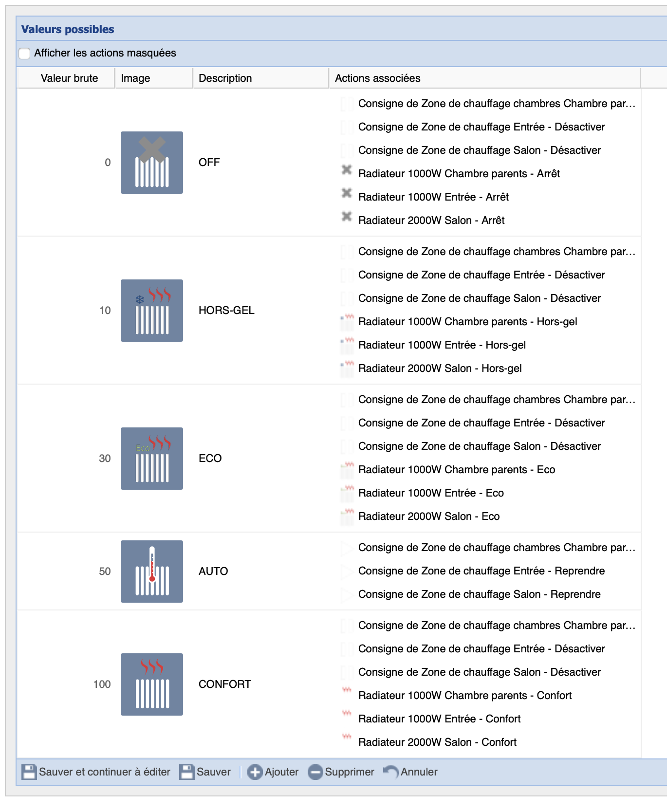The height and width of the screenshot is (812, 667).
Task: Click icon for Radiateur 2000W Salon - Confort
Action: 347,737
